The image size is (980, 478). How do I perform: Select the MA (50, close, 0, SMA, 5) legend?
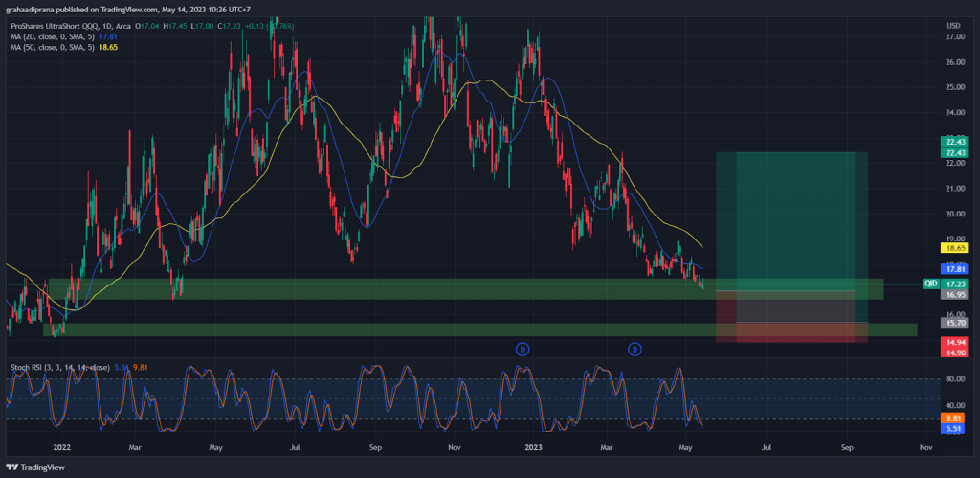pyautogui.click(x=53, y=47)
